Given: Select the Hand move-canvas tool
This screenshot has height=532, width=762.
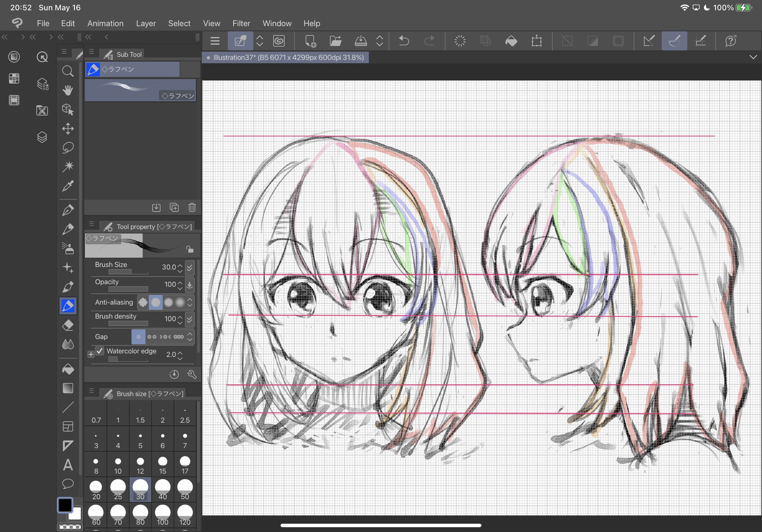Looking at the screenshot, I should point(68,90).
